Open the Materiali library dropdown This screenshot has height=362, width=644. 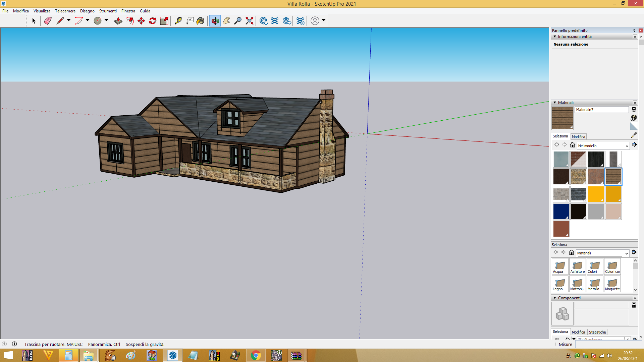(x=602, y=253)
